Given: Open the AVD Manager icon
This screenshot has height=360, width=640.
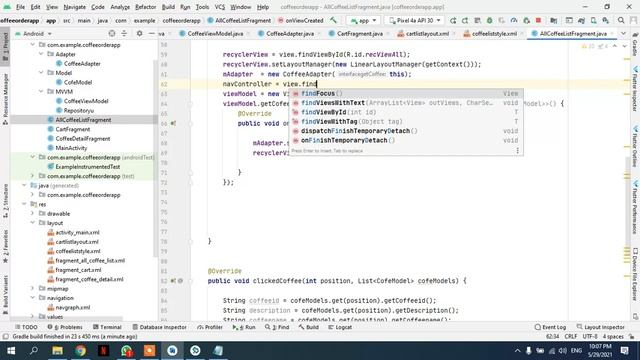Looking at the screenshot, I should tap(593, 20).
